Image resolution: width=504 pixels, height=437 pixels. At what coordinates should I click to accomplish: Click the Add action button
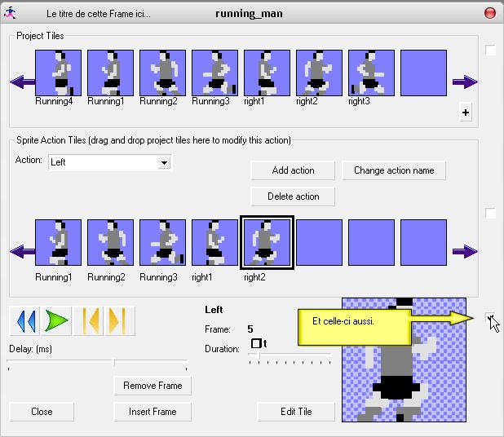click(x=293, y=170)
